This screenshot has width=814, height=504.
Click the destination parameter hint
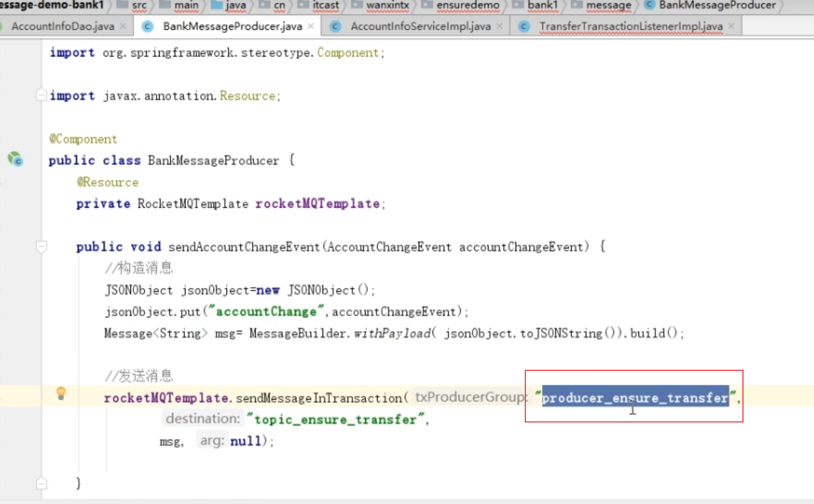pyautogui.click(x=203, y=419)
